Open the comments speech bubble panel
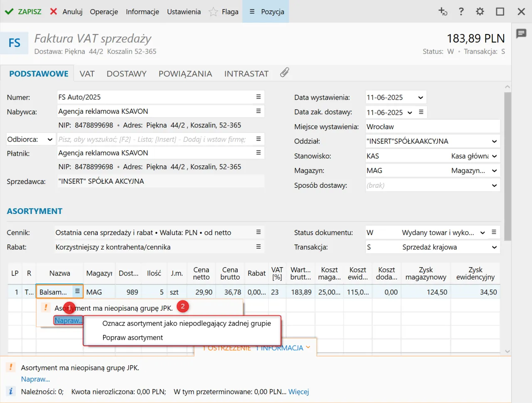Image resolution: width=532 pixels, height=403 pixels. [x=521, y=34]
